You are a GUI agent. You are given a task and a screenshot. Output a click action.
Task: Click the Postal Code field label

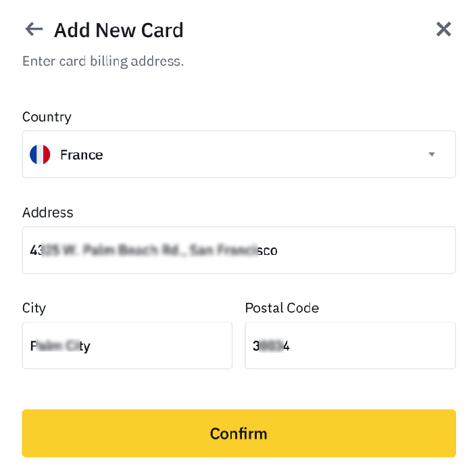tap(282, 308)
